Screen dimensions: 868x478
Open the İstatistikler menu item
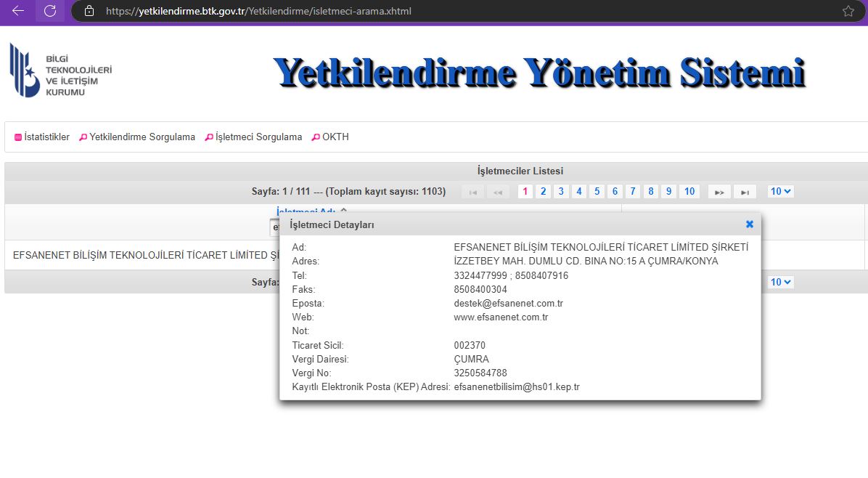point(42,137)
